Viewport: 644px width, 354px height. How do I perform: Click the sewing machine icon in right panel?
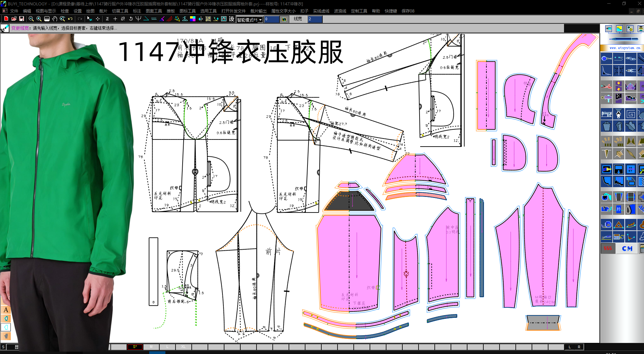pos(607,114)
